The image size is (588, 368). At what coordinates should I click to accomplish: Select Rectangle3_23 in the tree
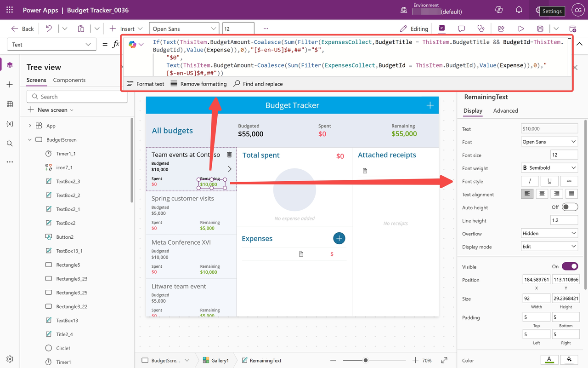click(x=72, y=279)
